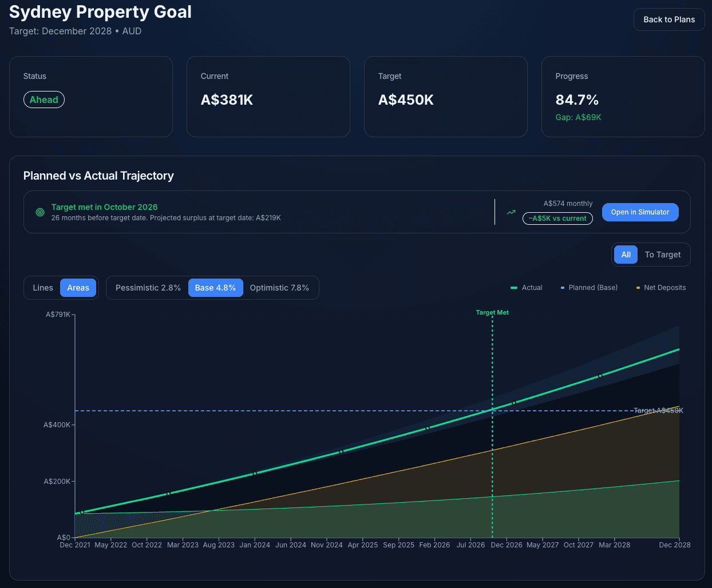Click Back to Plans

(x=669, y=19)
